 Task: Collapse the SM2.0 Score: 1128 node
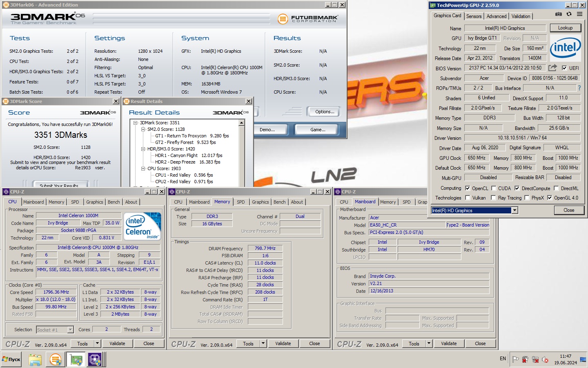click(x=143, y=129)
